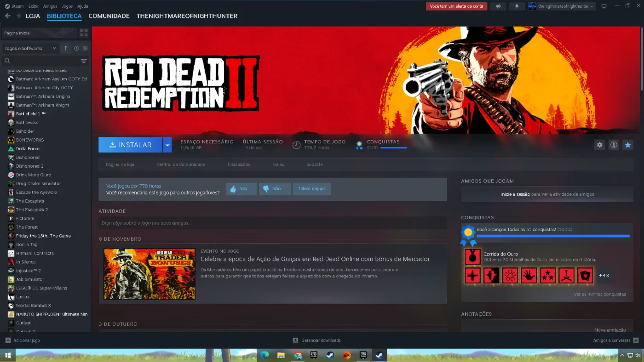The width and height of the screenshot is (644, 362).
Task: Go to the LOJA tab
Action: tap(33, 16)
